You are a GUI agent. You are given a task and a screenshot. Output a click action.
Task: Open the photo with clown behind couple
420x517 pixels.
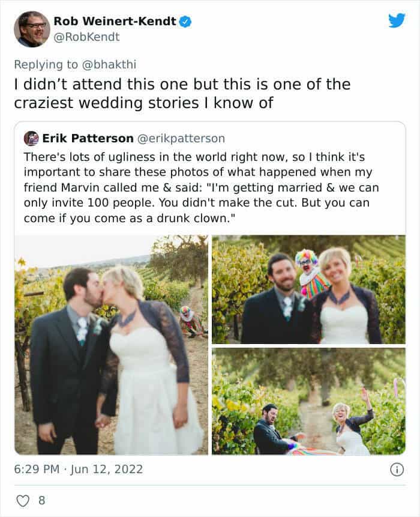(x=308, y=289)
